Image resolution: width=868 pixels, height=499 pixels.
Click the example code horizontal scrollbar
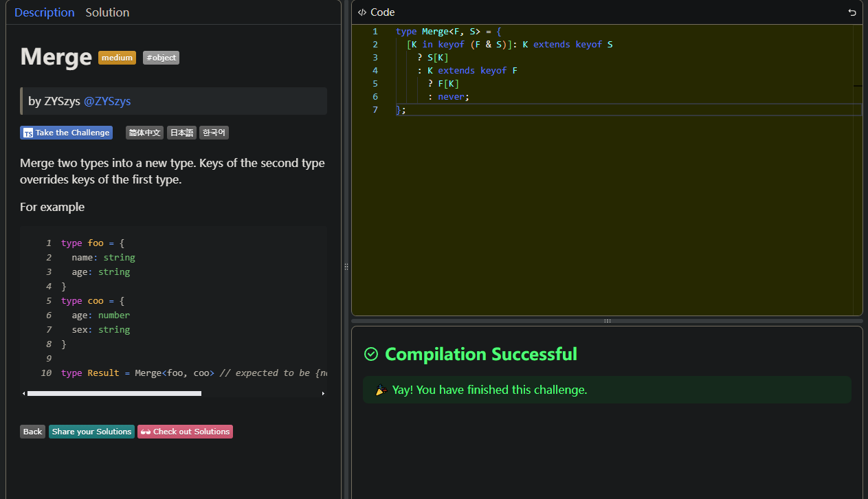pos(114,394)
